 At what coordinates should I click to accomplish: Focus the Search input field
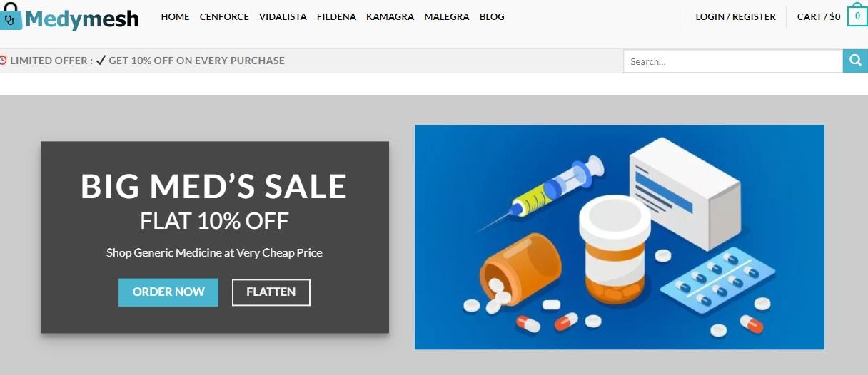coord(733,61)
